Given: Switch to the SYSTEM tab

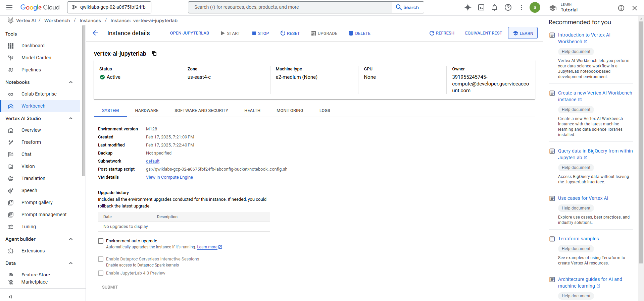Looking at the screenshot, I should coord(110,110).
